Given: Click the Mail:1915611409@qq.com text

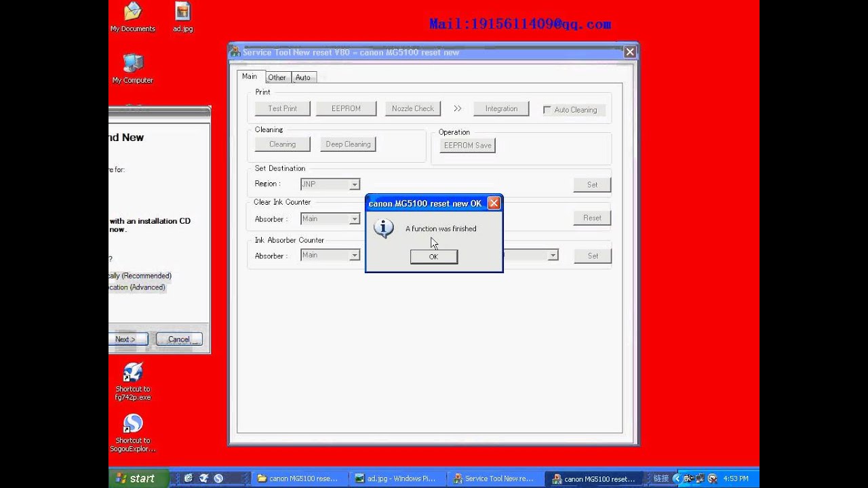Looking at the screenshot, I should click(x=520, y=24).
